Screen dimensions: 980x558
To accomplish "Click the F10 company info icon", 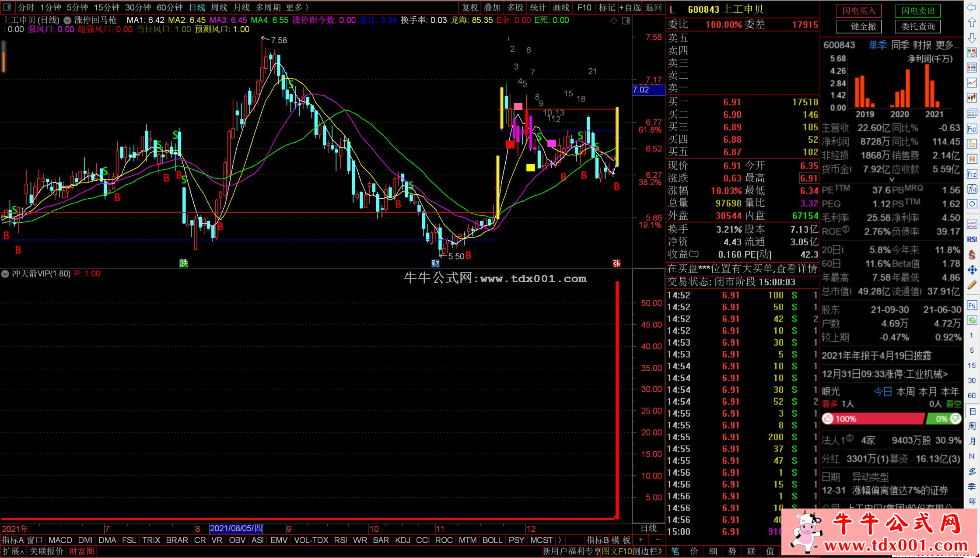I will click(x=972, y=129).
